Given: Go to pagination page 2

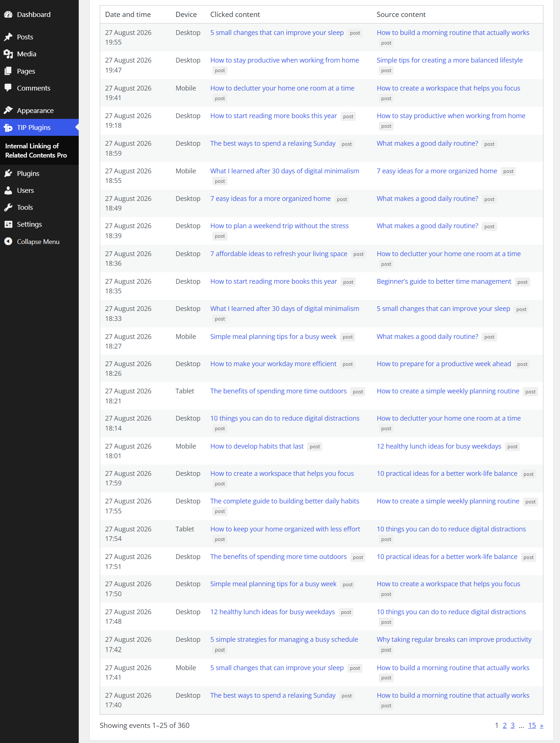Looking at the screenshot, I should pos(504,725).
